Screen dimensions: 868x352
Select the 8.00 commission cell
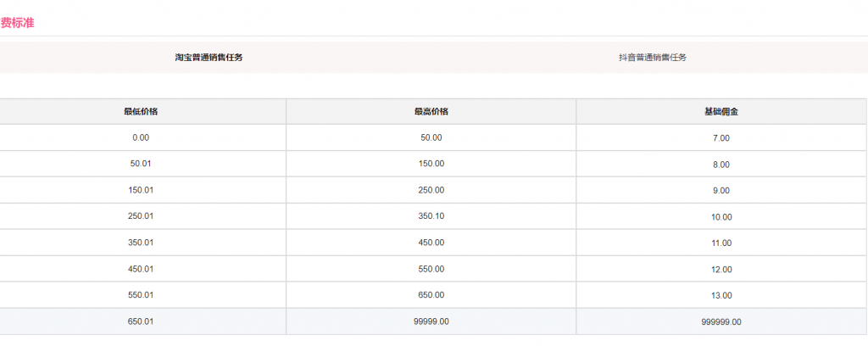721,165
